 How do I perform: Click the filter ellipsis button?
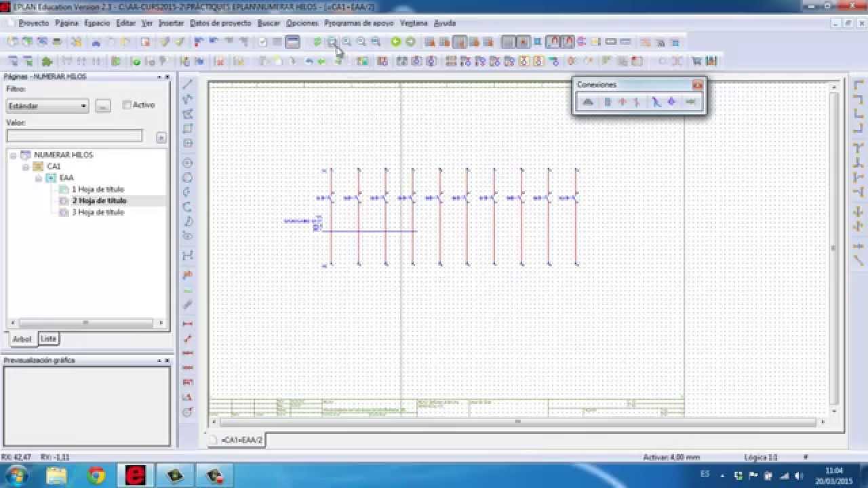102,106
